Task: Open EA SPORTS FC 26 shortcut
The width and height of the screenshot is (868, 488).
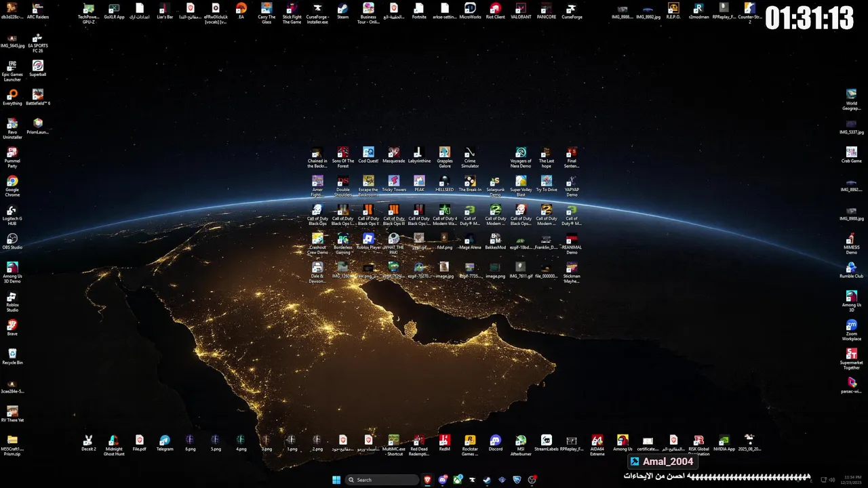Action: coord(38,43)
